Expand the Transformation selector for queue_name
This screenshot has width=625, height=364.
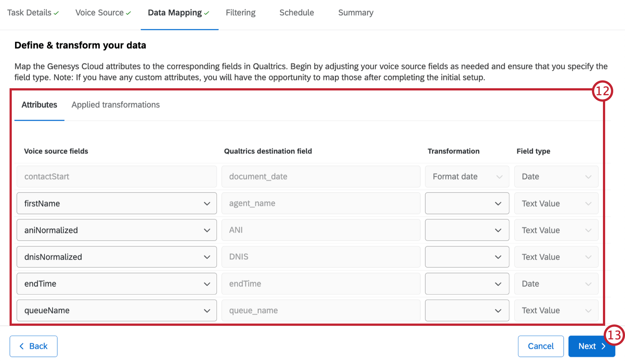click(x=498, y=310)
